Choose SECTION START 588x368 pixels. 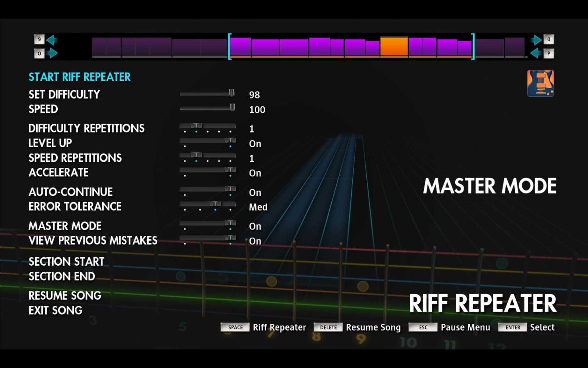[x=67, y=262]
